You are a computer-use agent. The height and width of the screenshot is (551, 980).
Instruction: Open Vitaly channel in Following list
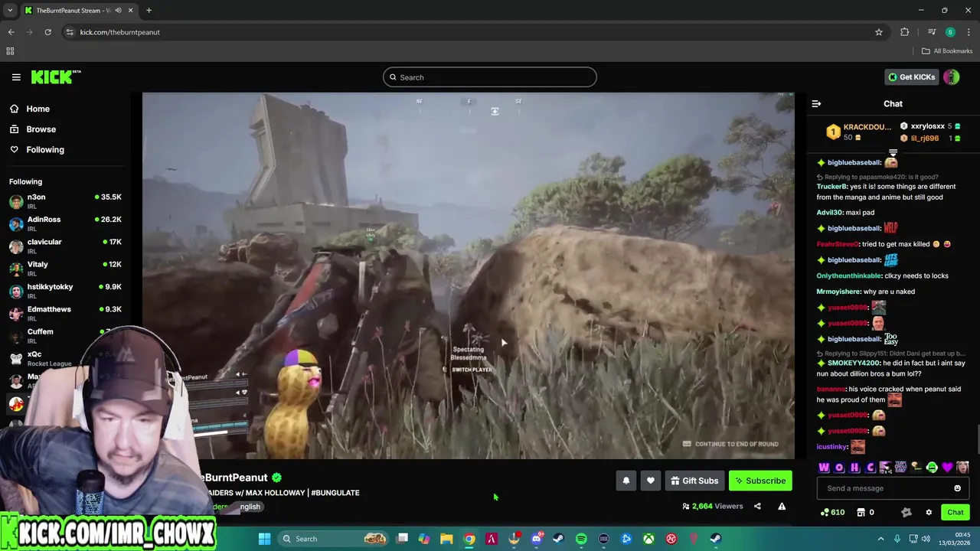[66, 269]
